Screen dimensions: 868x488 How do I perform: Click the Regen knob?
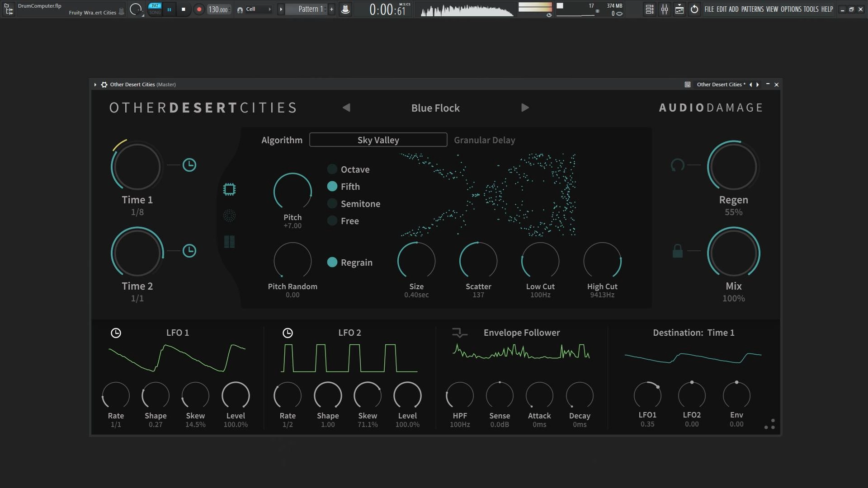tap(733, 166)
